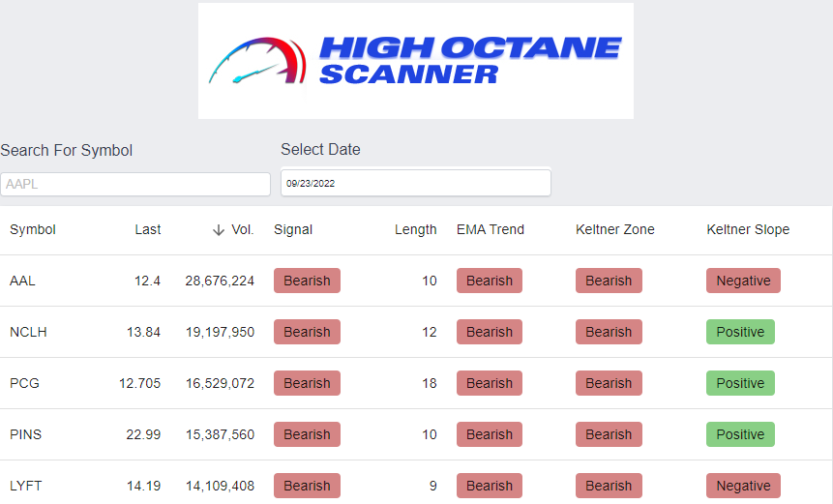The width and height of the screenshot is (833, 504).
Task: Sort by the Symbol column header
Action: click(x=32, y=229)
